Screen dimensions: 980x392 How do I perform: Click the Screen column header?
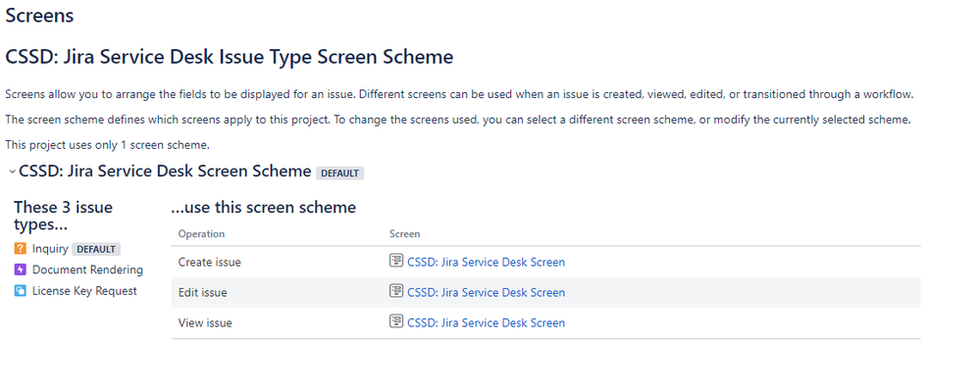[x=404, y=234]
